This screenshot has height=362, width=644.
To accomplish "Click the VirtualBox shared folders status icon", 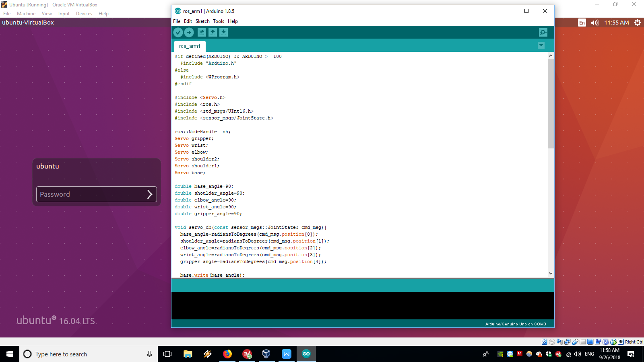I will 582,342.
